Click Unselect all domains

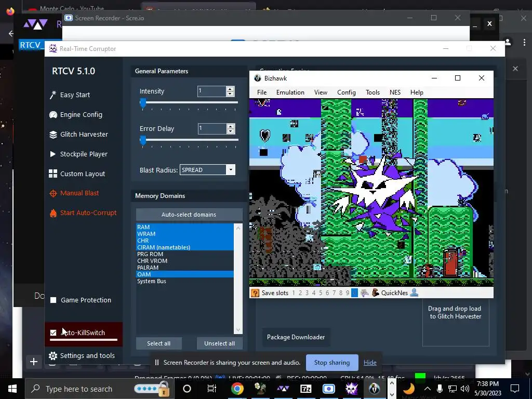tap(220, 343)
